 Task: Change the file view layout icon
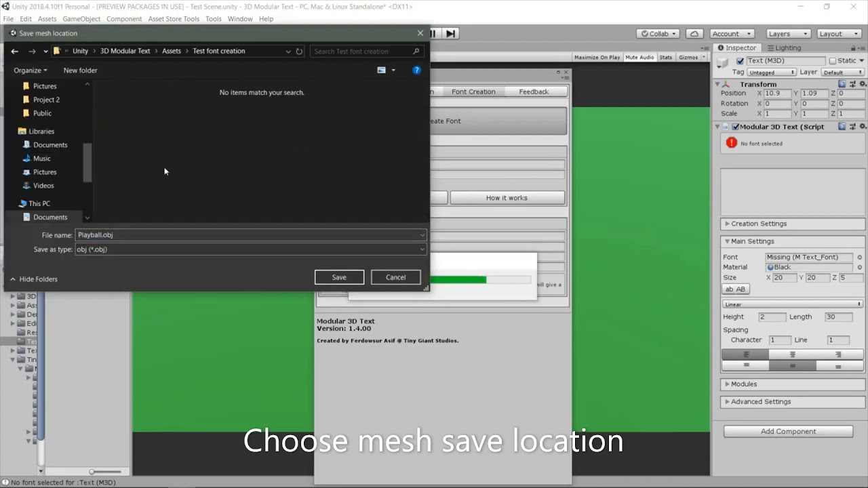click(x=381, y=70)
